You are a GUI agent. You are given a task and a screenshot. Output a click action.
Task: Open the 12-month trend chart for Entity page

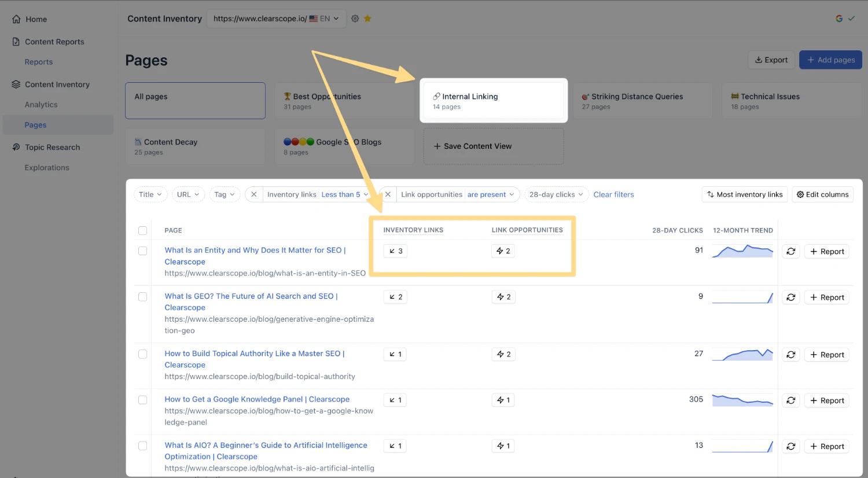pyautogui.click(x=742, y=251)
